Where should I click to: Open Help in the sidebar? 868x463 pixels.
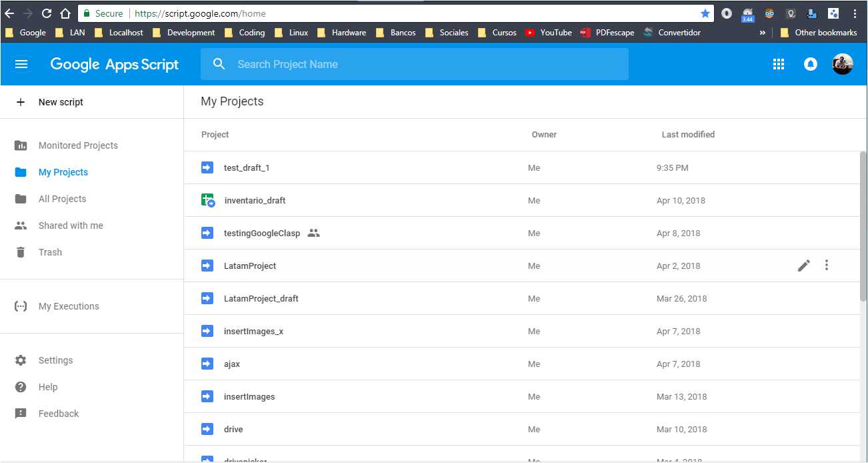(x=48, y=387)
